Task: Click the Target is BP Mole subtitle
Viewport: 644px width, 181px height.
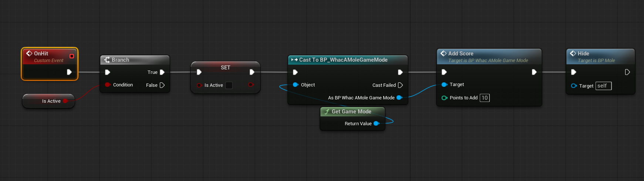Action: 596,61
